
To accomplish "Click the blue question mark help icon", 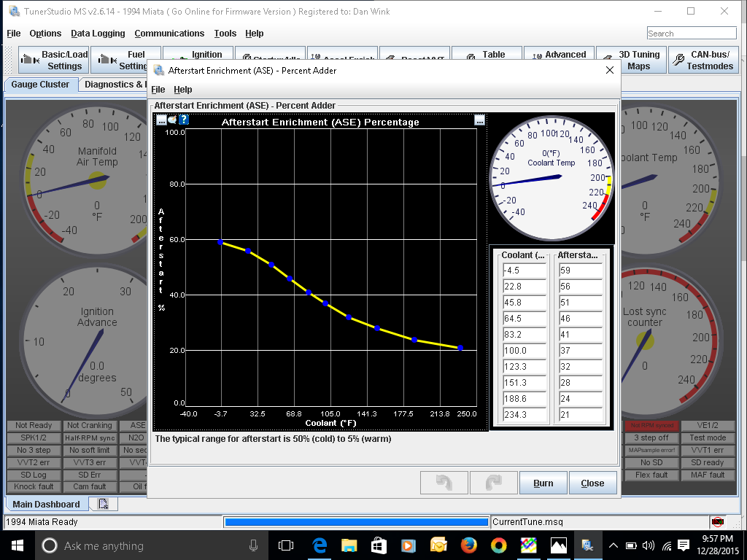I will pyautogui.click(x=184, y=120).
